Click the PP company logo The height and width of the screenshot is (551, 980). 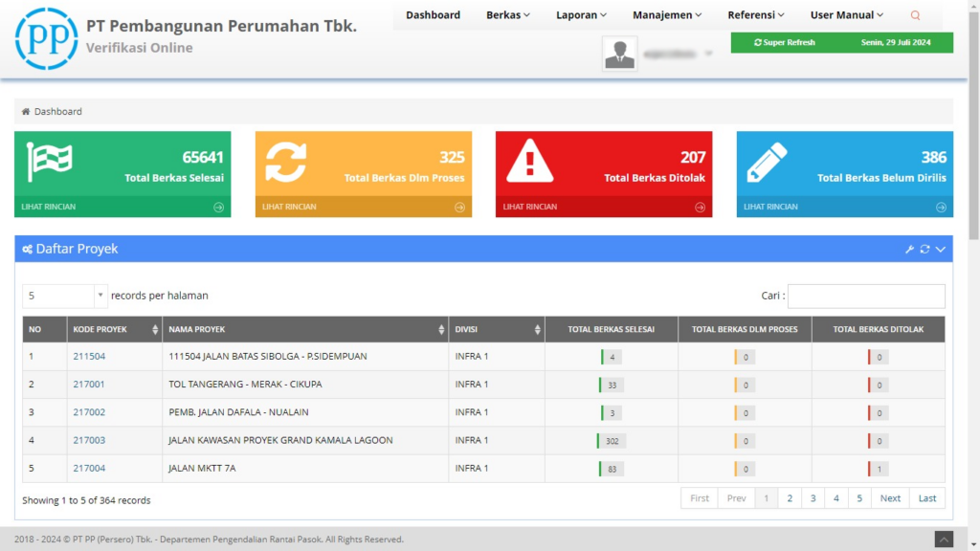point(47,38)
